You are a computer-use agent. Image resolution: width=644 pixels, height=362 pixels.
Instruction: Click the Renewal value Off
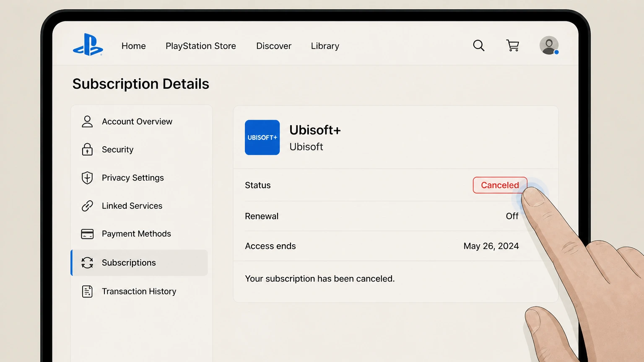pos(512,216)
